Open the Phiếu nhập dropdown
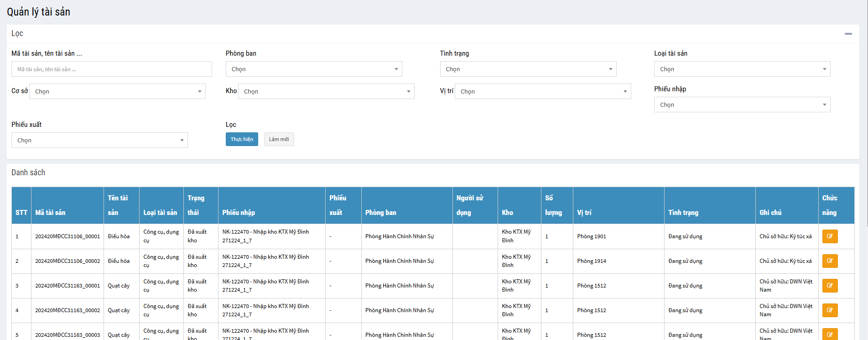Image resolution: width=868 pixels, height=340 pixels. click(742, 105)
